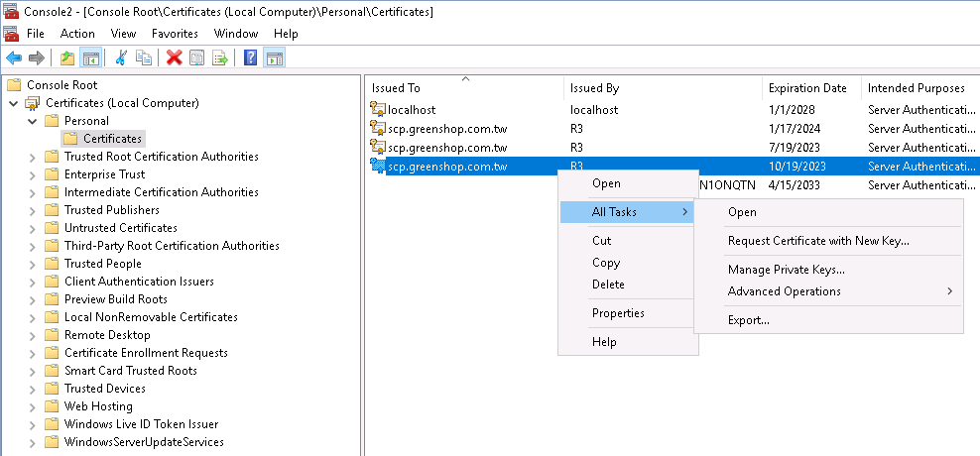Toggle Show/Hide Console Tree toolbar icon
Viewport: 980px width, 456px height.
click(x=90, y=58)
